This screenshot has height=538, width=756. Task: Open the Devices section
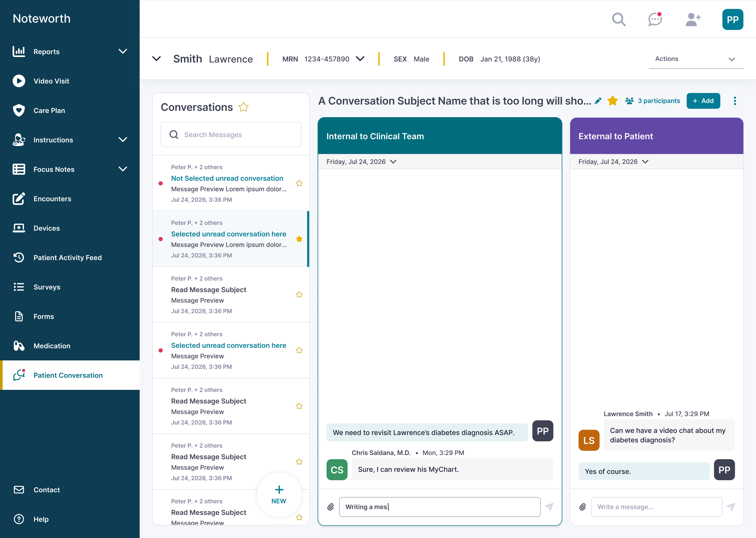70,228
